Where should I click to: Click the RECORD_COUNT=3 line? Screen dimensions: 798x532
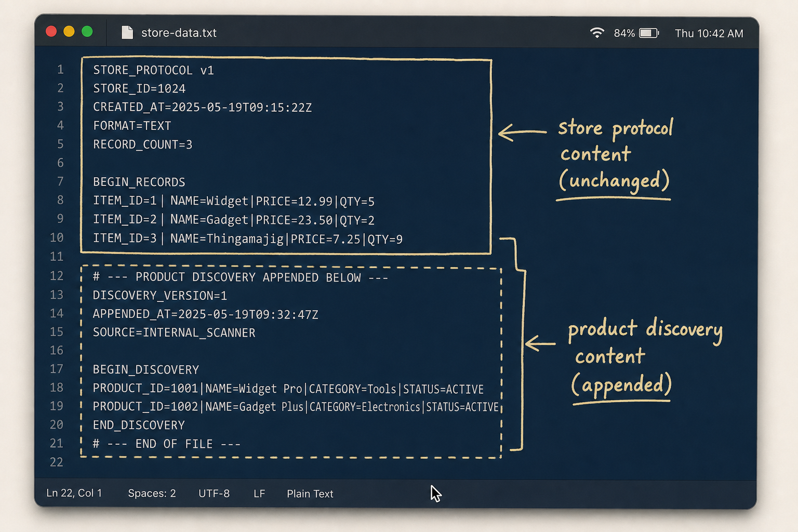click(143, 144)
